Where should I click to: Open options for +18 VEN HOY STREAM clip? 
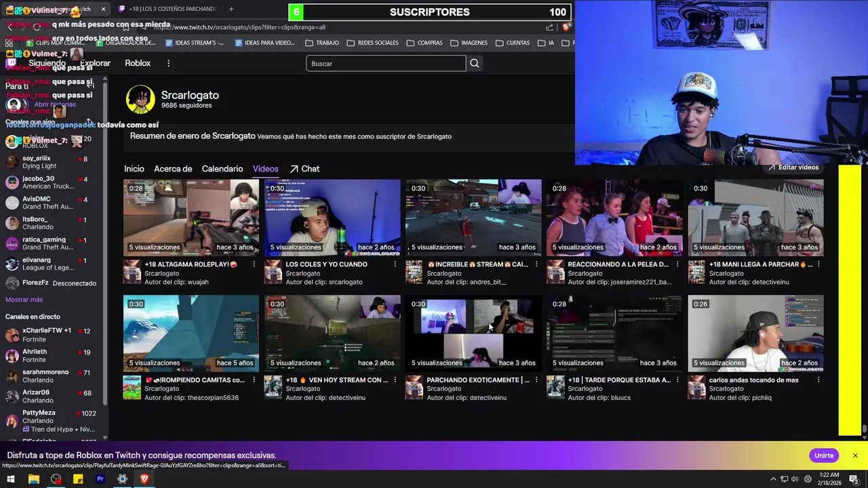(x=395, y=380)
